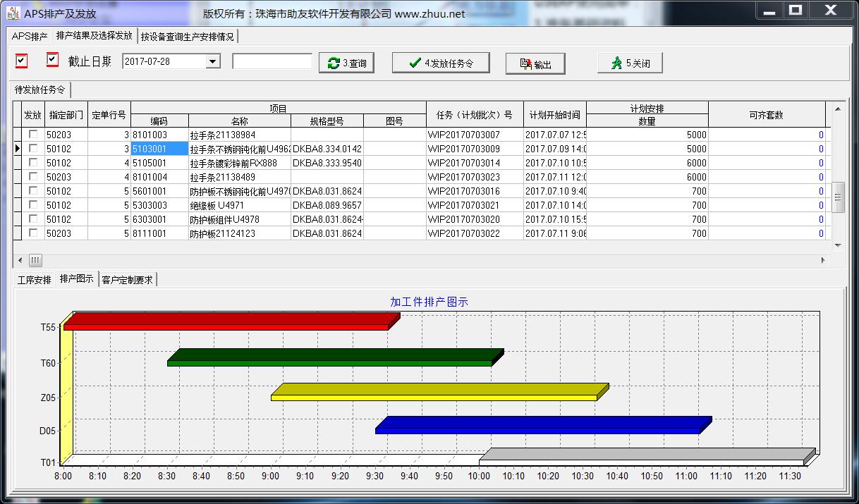Check 发放 box for WIP20170703007 row
Image resolution: width=859 pixels, height=504 pixels.
tap(33, 135)
